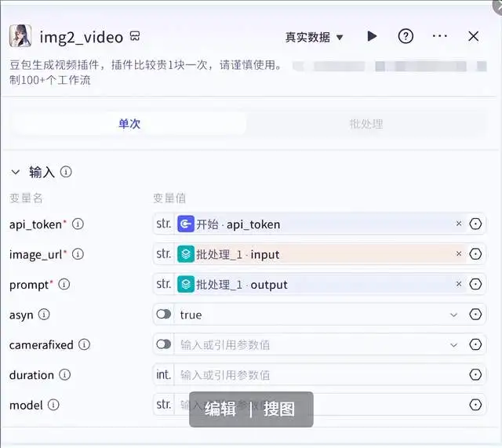Show info icon for api_token

tap(78, 224)
